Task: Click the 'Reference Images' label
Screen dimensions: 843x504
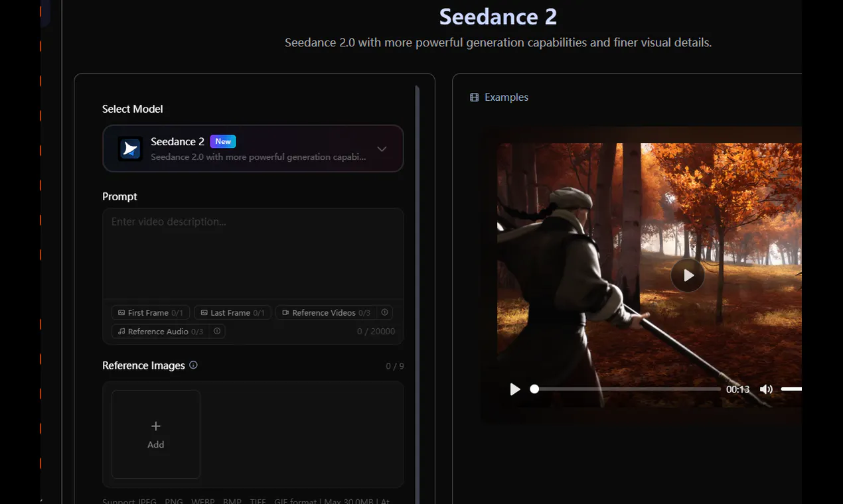Action: tap(143, 365)
